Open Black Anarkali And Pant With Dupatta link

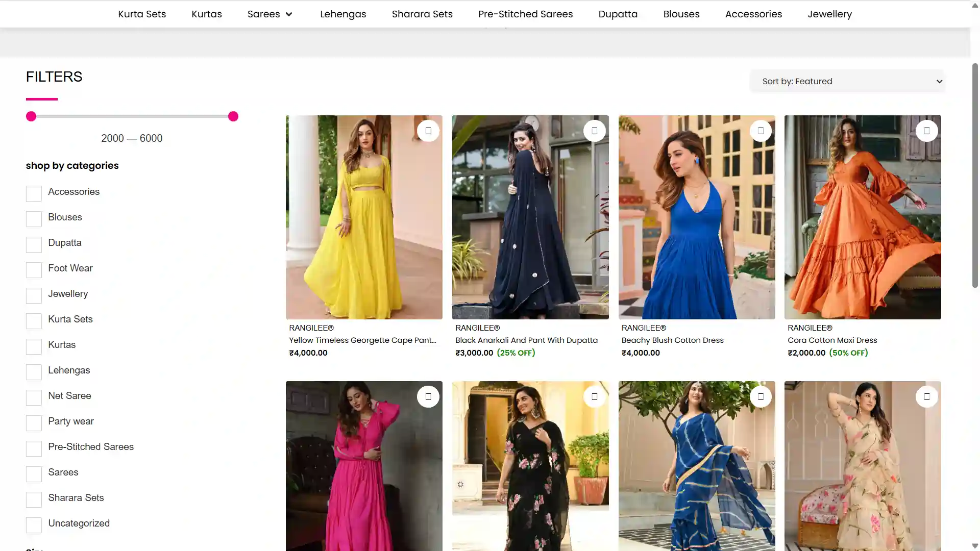point(526,340)
